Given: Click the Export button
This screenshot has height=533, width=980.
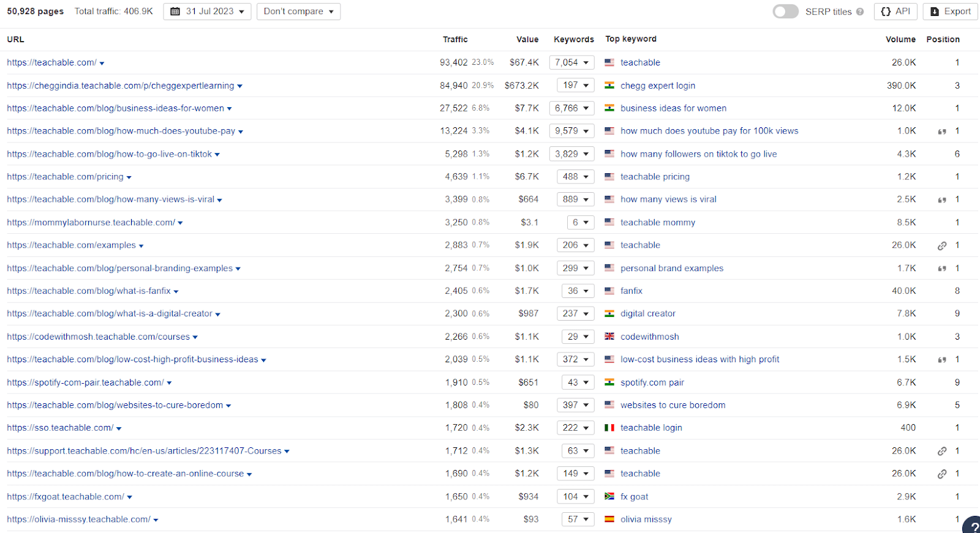Looking at the screenshot, I should point(951,12).
